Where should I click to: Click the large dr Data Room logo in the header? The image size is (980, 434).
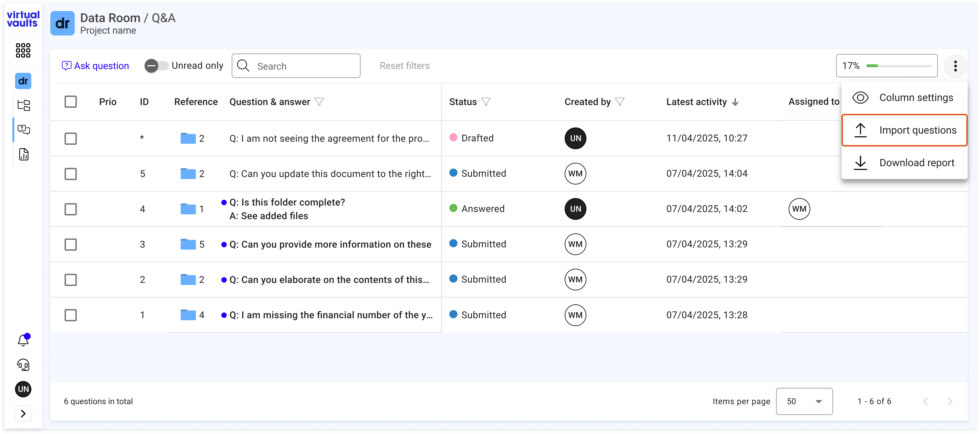(x=62, y=23)
